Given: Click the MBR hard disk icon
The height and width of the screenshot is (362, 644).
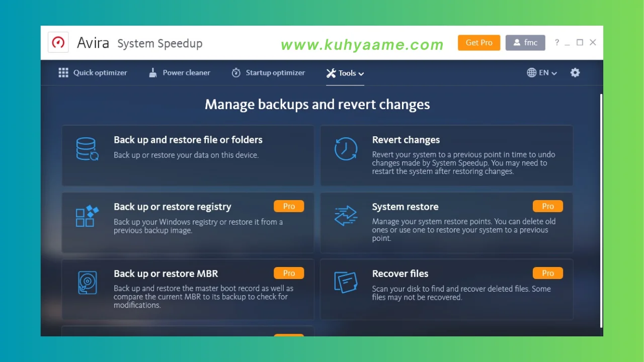Looking at the screenshot, I should point(88,283).
